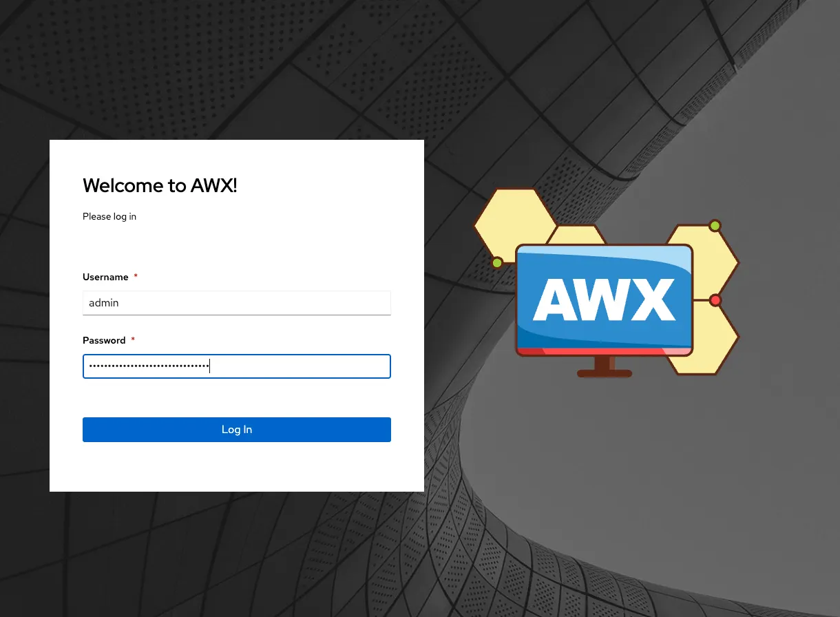Click the green dot on the upper-right hexagon

(x=715, y=226)
